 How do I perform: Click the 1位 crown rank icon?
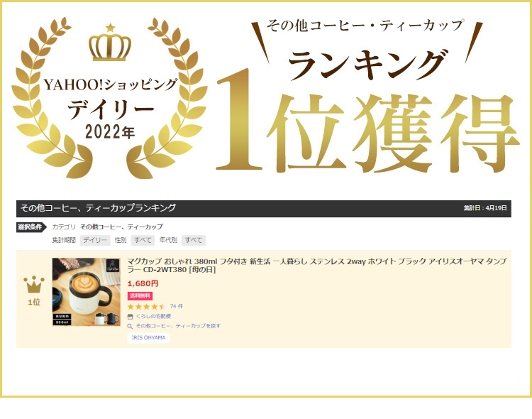pos(34,285)
